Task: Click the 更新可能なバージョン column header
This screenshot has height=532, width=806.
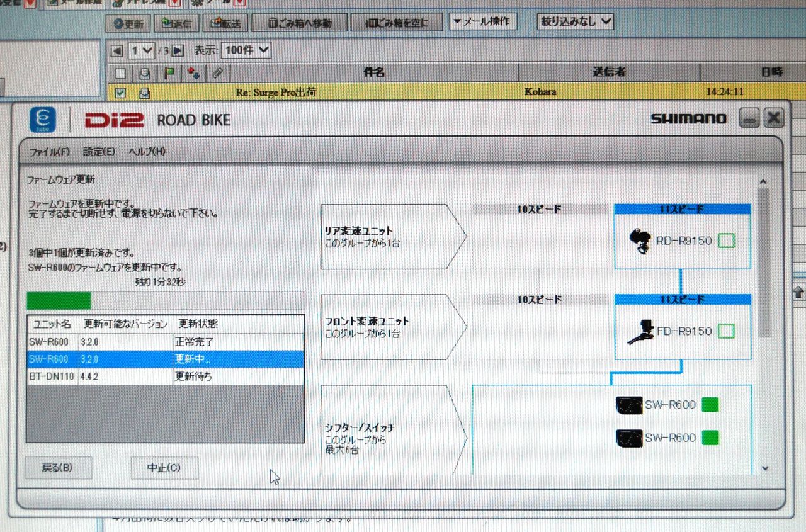Action: pos(125,324)
